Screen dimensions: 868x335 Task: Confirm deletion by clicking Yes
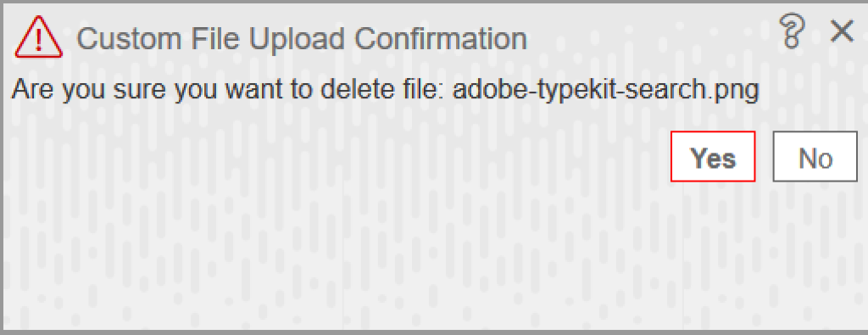pos(713,156)
